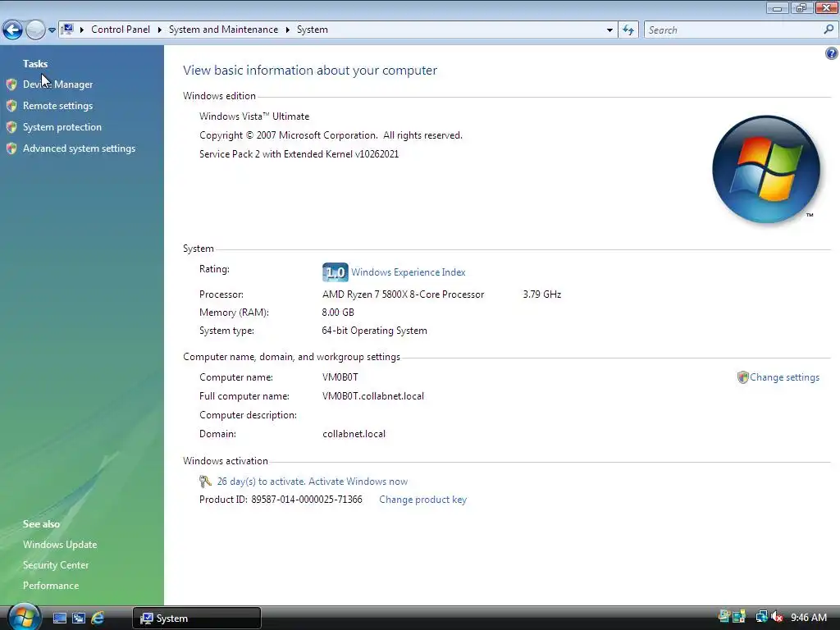Go back with the Back arrow button
The width and height of the screenshot is (840, 630).
point(13,30)
